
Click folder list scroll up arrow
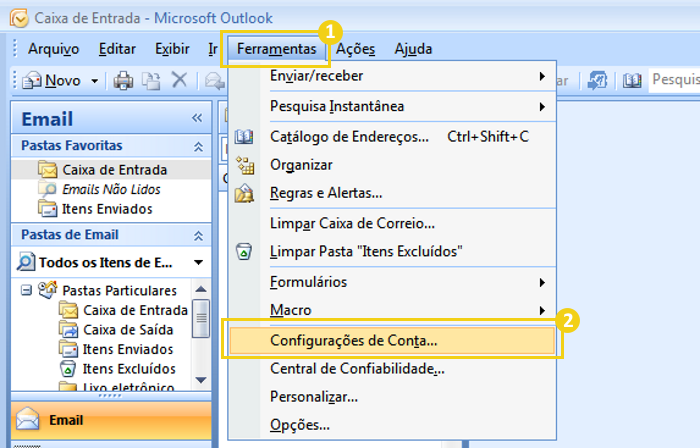coord(201,289)
